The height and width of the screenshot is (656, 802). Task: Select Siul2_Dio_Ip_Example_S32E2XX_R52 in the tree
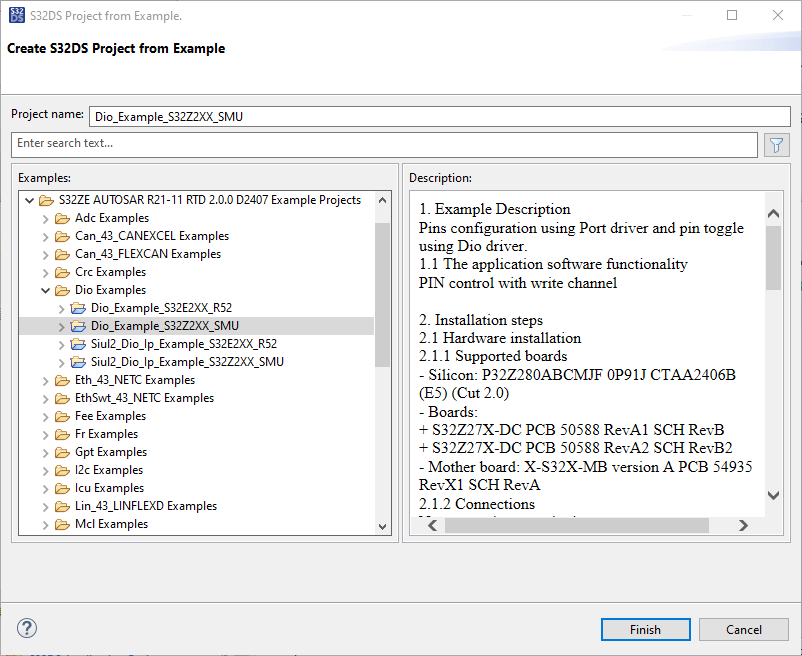[183, 344]
